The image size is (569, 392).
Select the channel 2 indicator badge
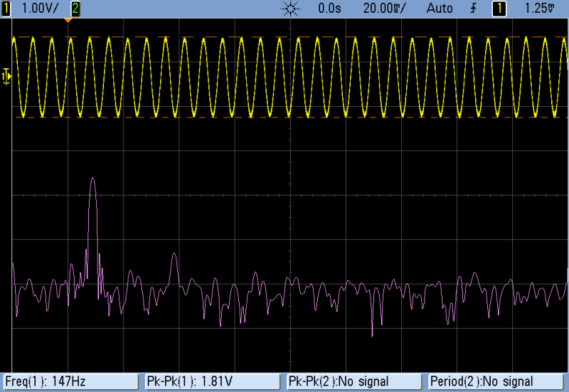[75, 8]
